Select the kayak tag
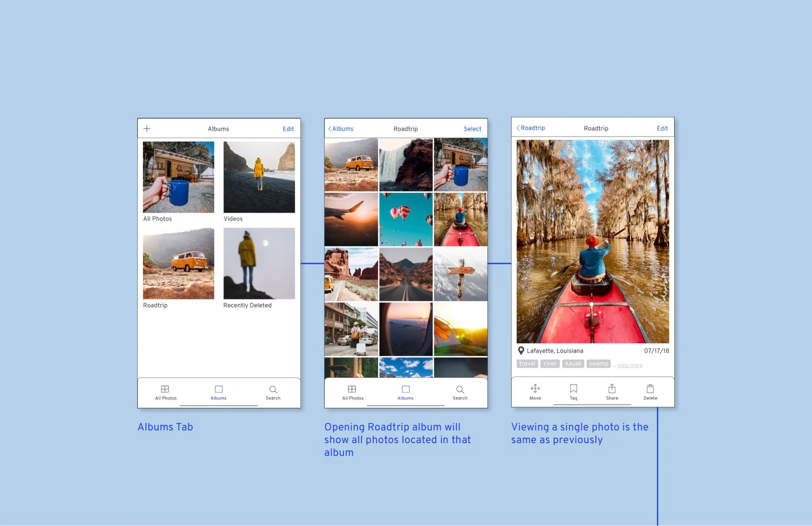Screen dimensions: 812x526 click(573, 364)
